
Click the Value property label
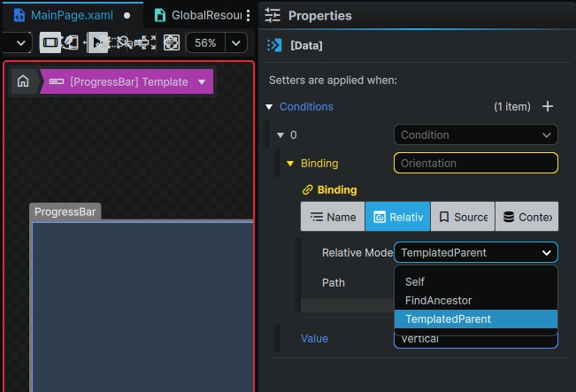coord(314,338)
